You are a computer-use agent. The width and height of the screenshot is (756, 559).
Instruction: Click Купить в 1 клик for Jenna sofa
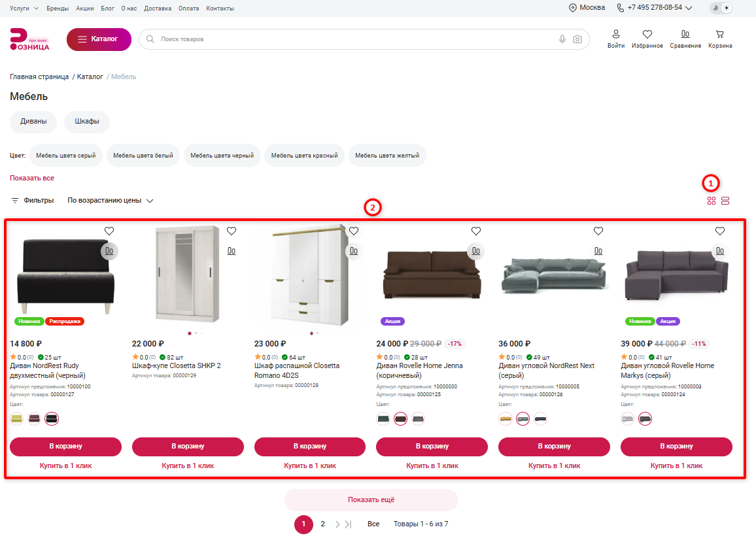(432, 466)
